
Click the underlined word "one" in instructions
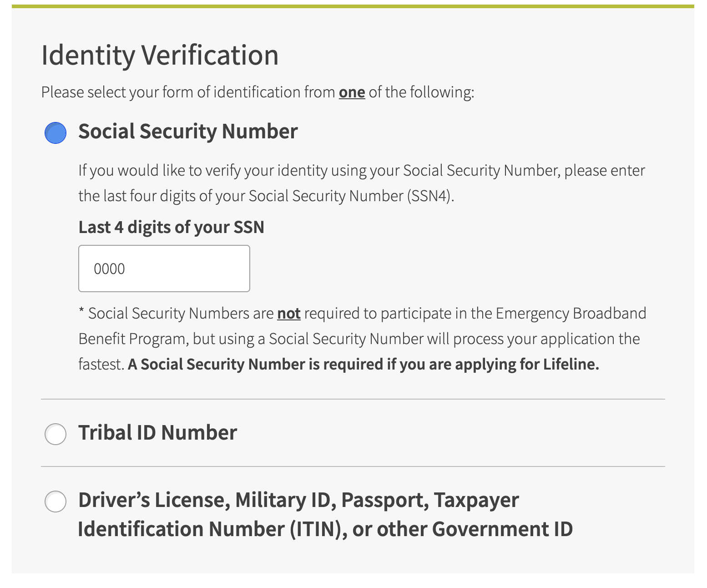point(352,92)
